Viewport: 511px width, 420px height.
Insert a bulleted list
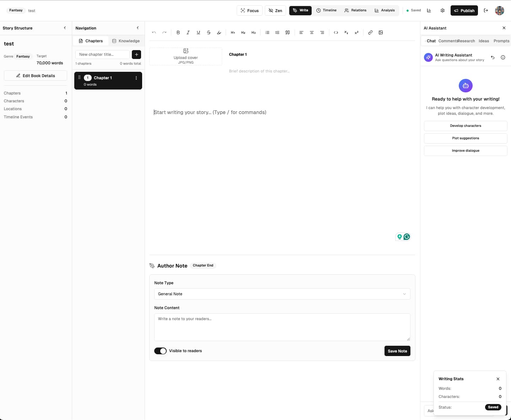[x=267, y=32]
